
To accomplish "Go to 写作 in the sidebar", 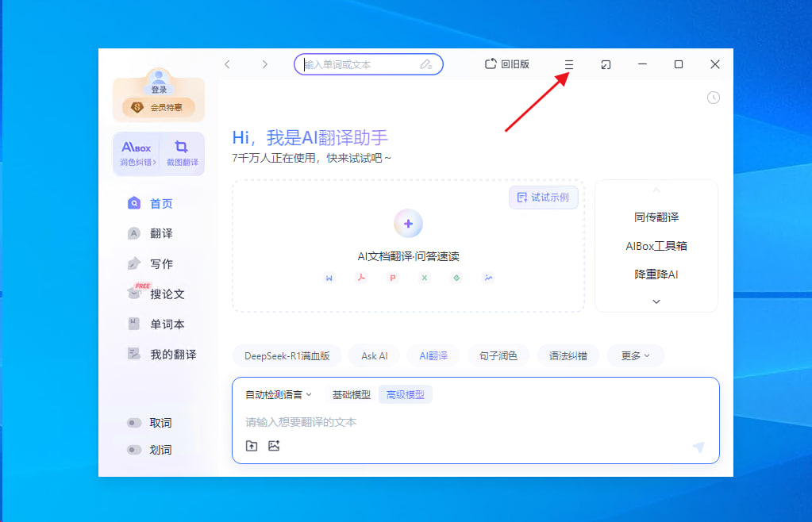I will [x=161, y=264].
